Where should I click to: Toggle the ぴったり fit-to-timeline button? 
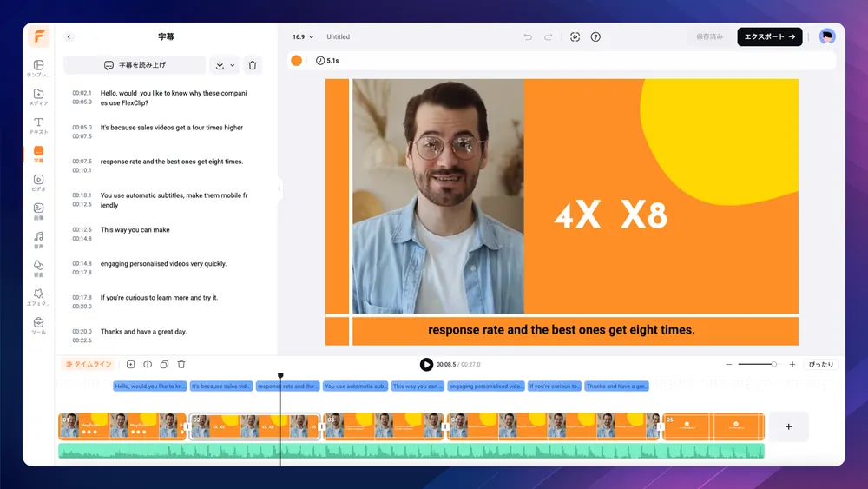(819, 365)
